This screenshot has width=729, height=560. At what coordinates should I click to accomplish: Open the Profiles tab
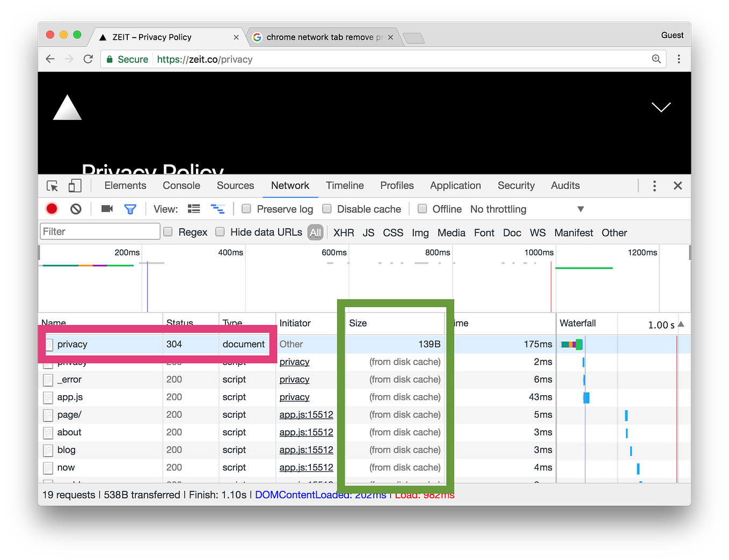pos(397,186)
